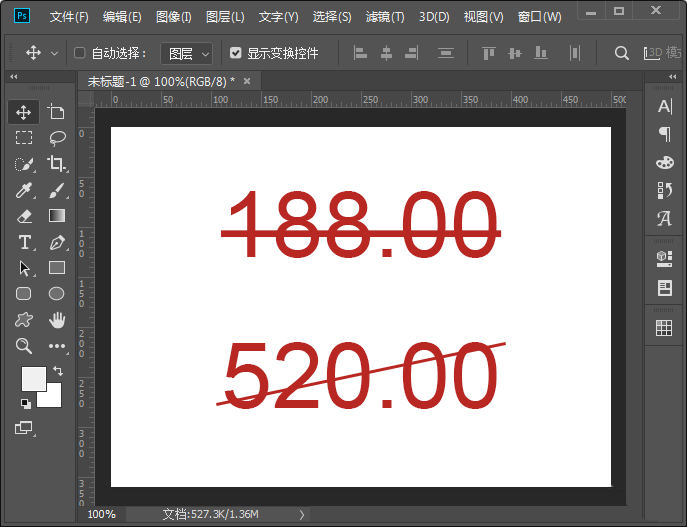Open the 图层(L) menu
The width and height of the screenshot is (687, 527).
tap(225, 17)
